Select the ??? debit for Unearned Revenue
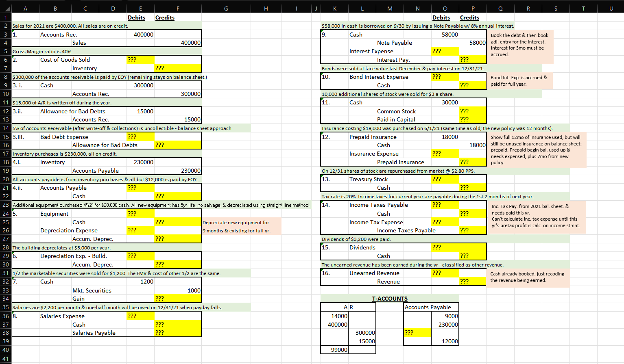The height and width of the screenshot is (364, 624). pos(445,273)
